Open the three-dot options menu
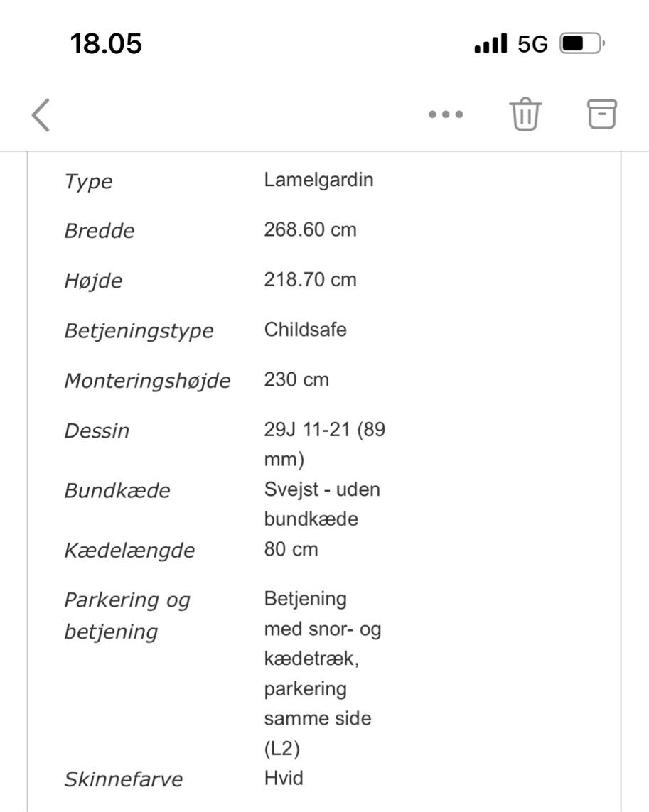Viewport: 649px width, 812px height. click(x=445, y=114)
